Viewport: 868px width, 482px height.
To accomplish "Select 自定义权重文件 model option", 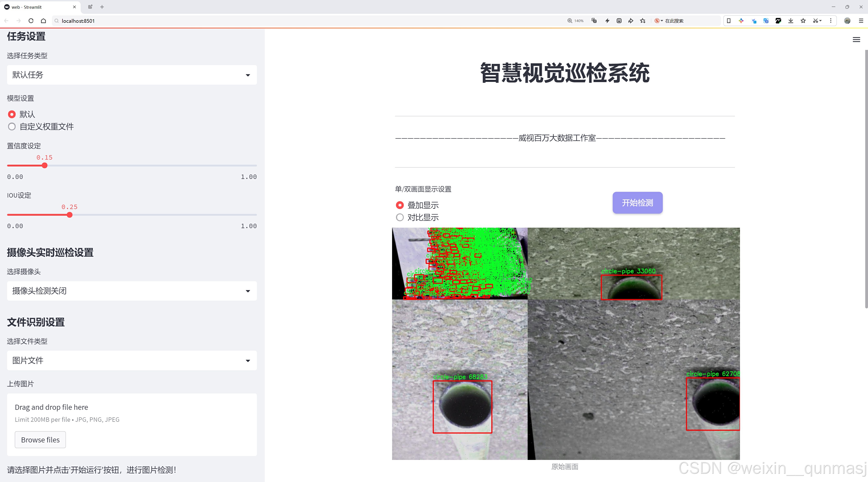I will 12,127.
